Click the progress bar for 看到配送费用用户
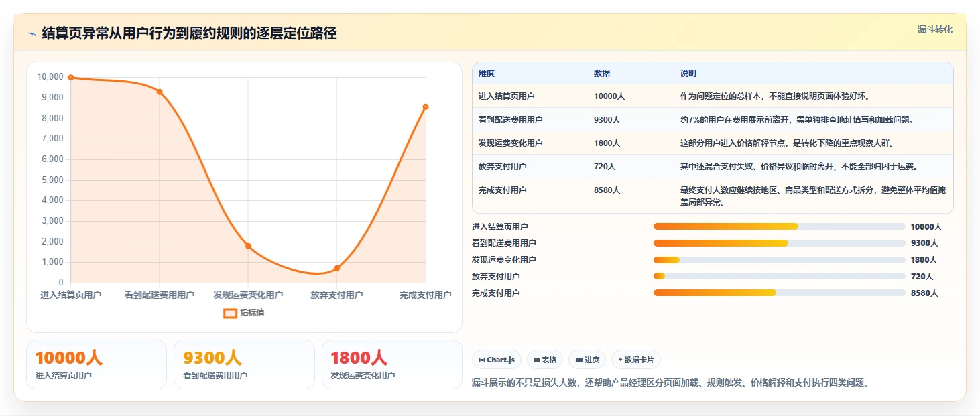 pos(780,243)
